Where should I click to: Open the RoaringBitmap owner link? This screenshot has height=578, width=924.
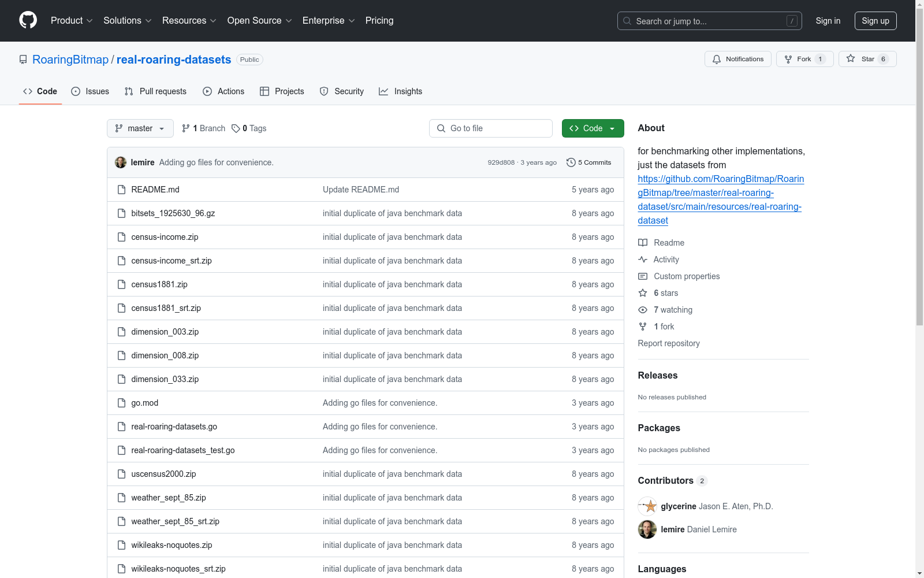point(70,60)
